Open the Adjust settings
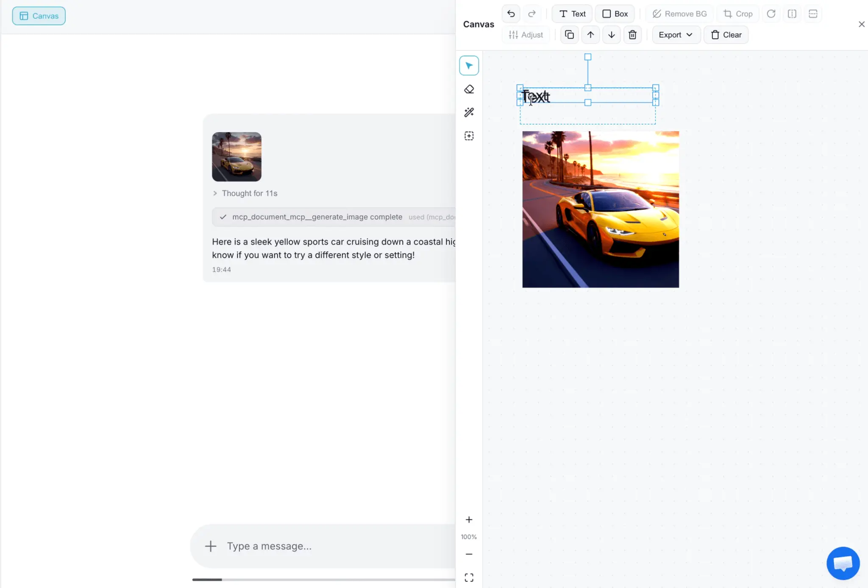 point(526,35)
